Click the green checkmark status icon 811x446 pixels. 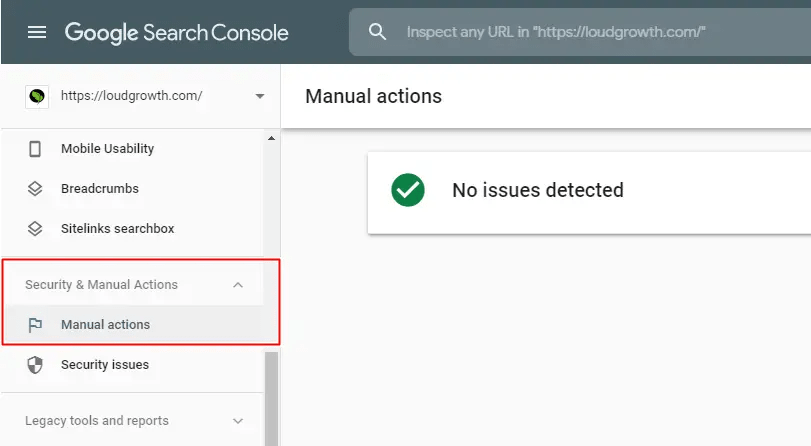click(408, 190)
